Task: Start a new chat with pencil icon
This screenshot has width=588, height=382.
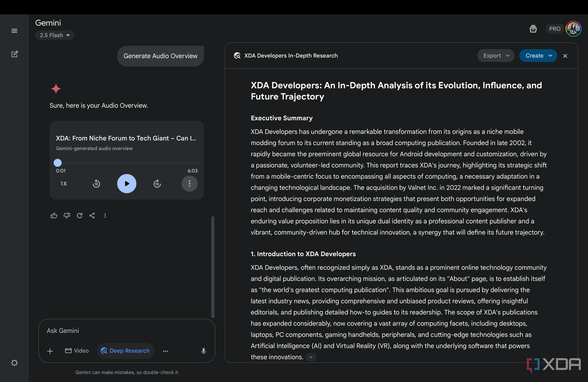Action: click(15, 54)
